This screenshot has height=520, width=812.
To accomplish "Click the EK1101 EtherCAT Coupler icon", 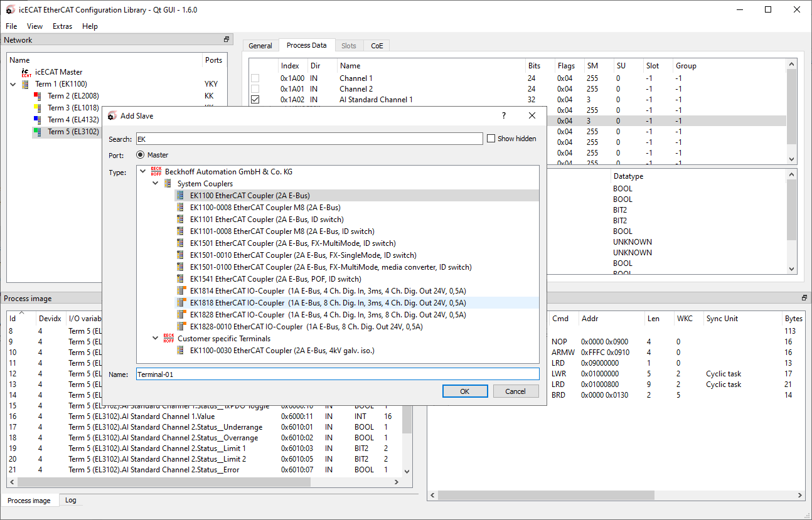I will pos(181,220).
